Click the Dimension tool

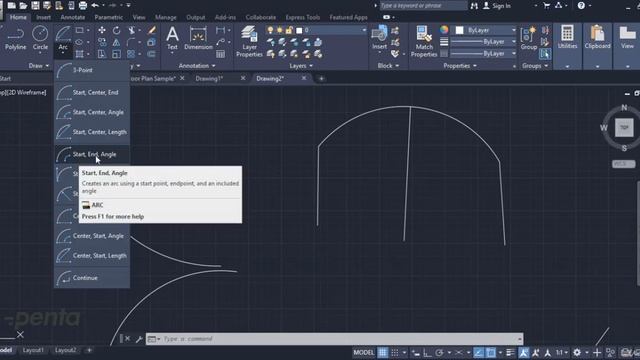(x=198, y=38)
